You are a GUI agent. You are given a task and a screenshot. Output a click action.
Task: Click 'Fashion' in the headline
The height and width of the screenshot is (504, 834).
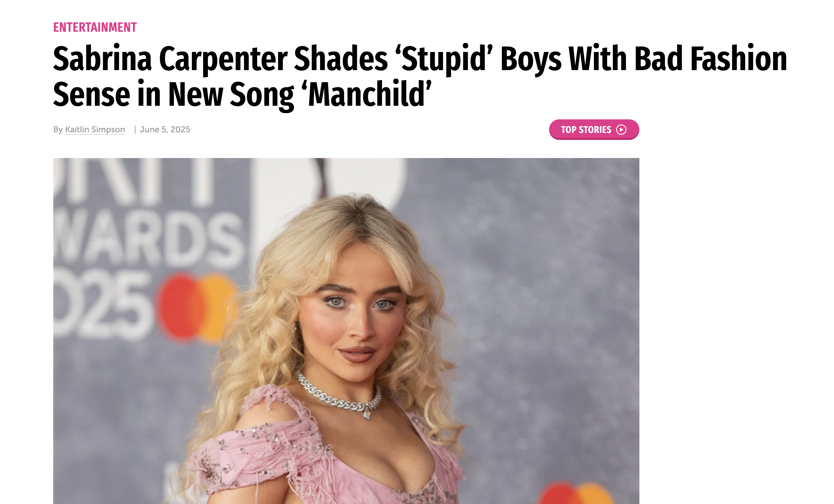[739, 59]
